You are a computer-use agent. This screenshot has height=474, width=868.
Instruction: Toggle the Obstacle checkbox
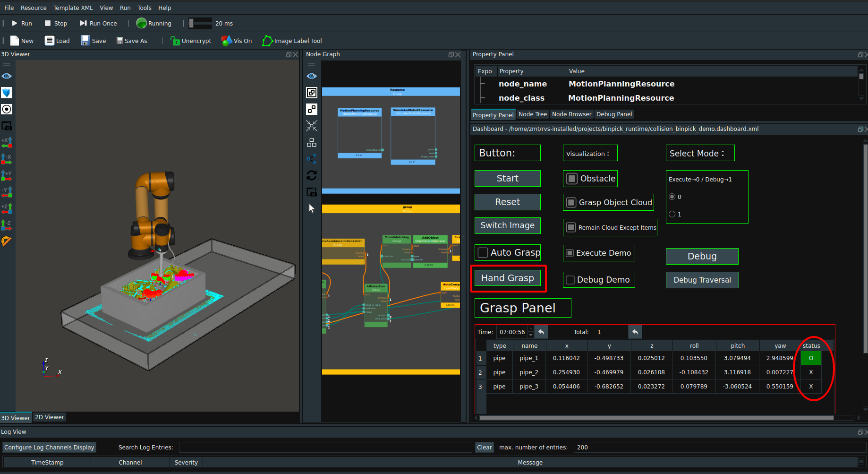572,179
